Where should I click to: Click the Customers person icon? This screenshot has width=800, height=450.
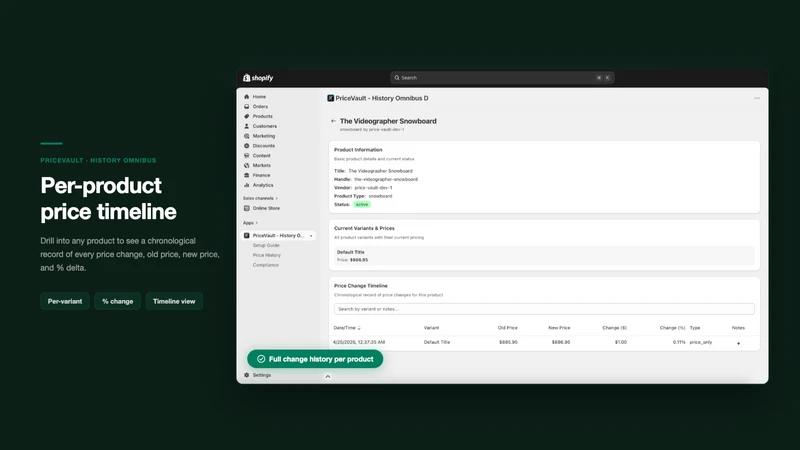pos(246,126)
